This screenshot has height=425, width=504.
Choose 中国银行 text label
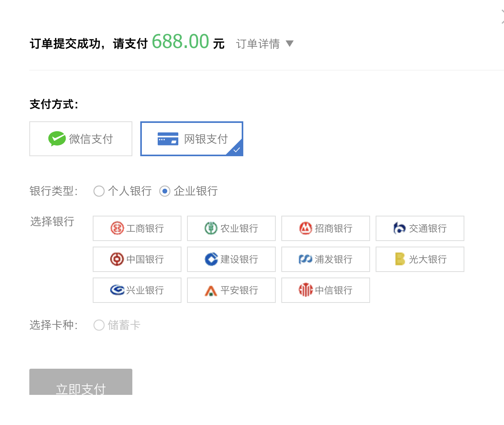pos(145,259)
